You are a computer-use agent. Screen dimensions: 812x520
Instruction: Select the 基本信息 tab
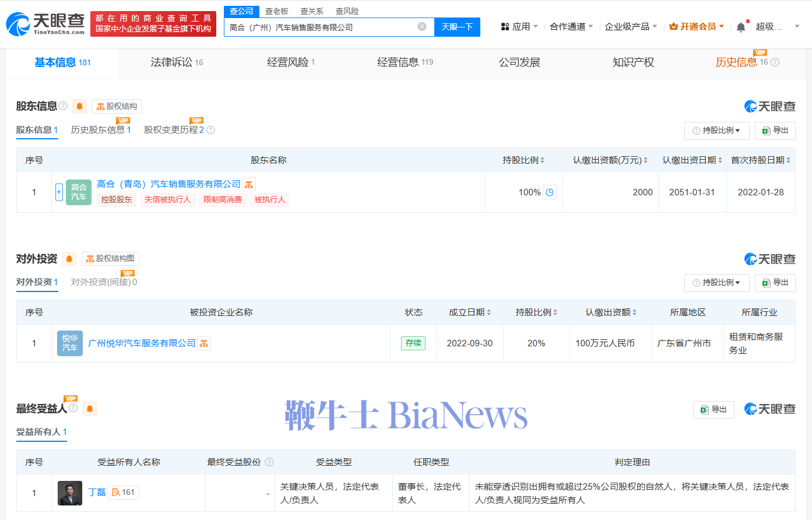point(62,62)
